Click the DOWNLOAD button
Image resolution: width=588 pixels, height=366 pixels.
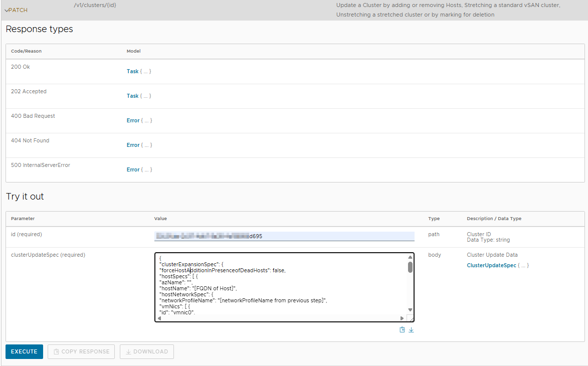147,352
